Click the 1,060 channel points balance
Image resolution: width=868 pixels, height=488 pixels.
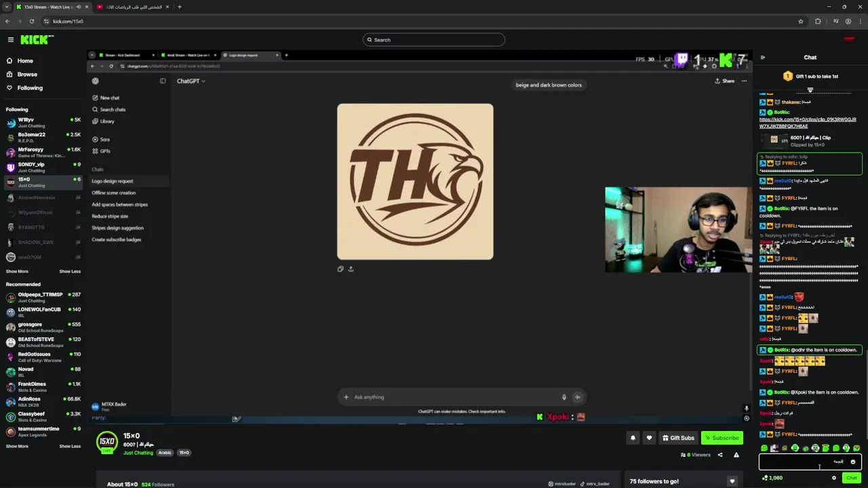pos(772,478)
